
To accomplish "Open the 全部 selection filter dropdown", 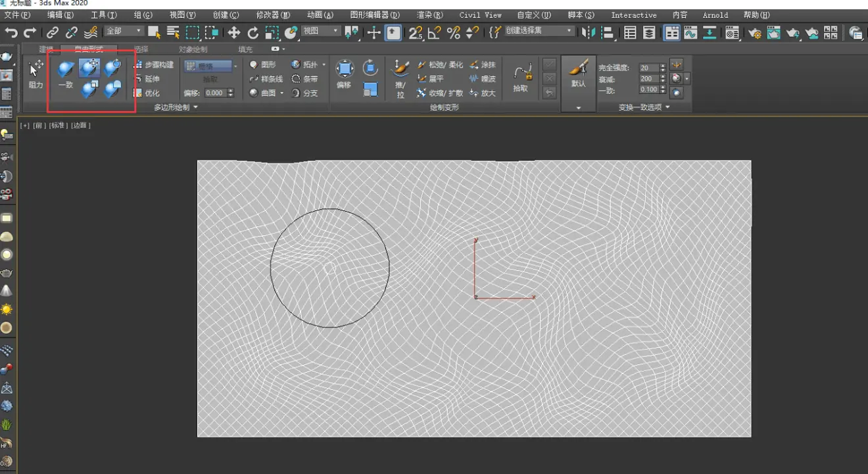I will [x=124, y=31].
